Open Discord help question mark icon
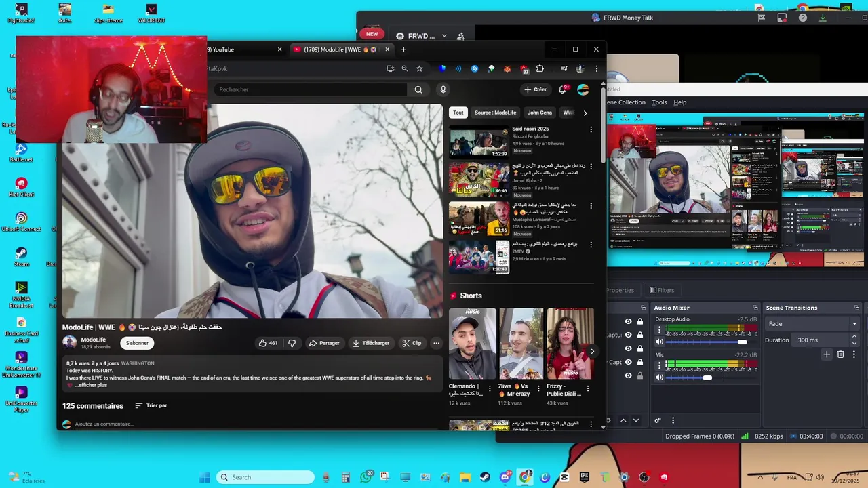Screen dimensions: 868x488 [x=803, y=18]
